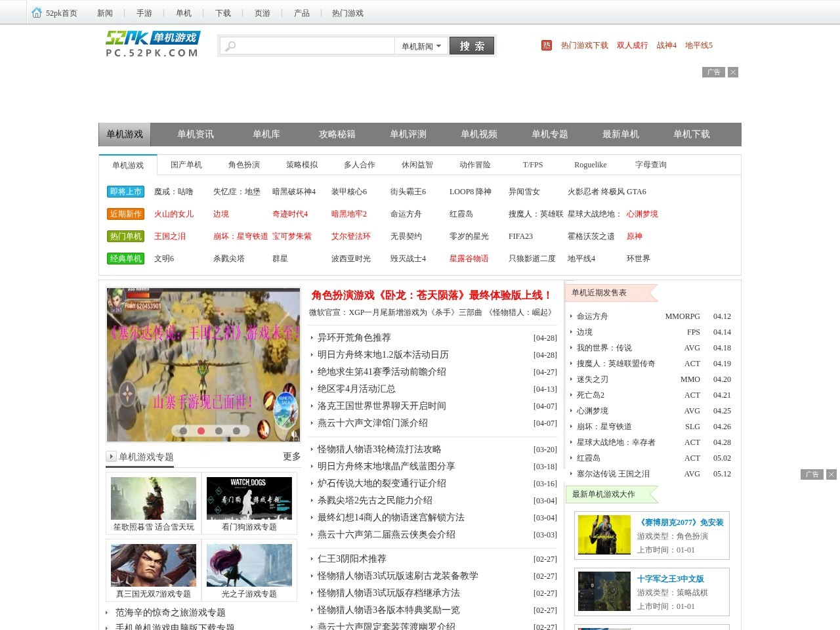Open 热门游戏 in the top menu

tap(348, 13)
